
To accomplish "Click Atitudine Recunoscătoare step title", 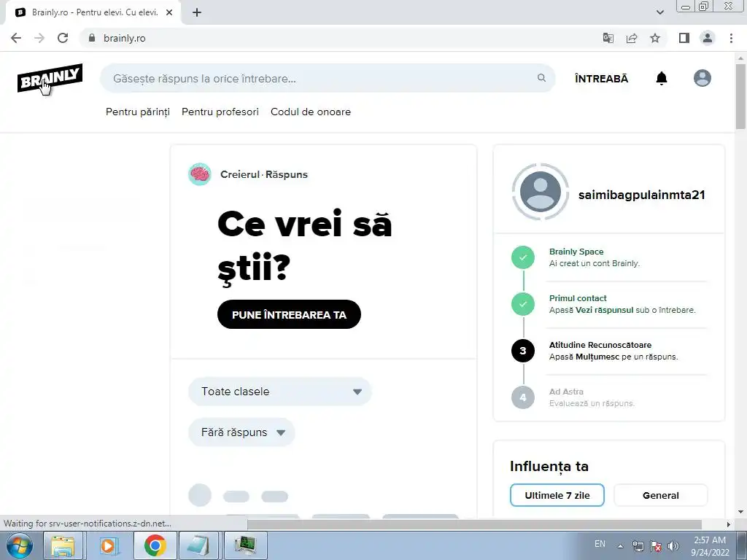I will (x=600, y=345).
